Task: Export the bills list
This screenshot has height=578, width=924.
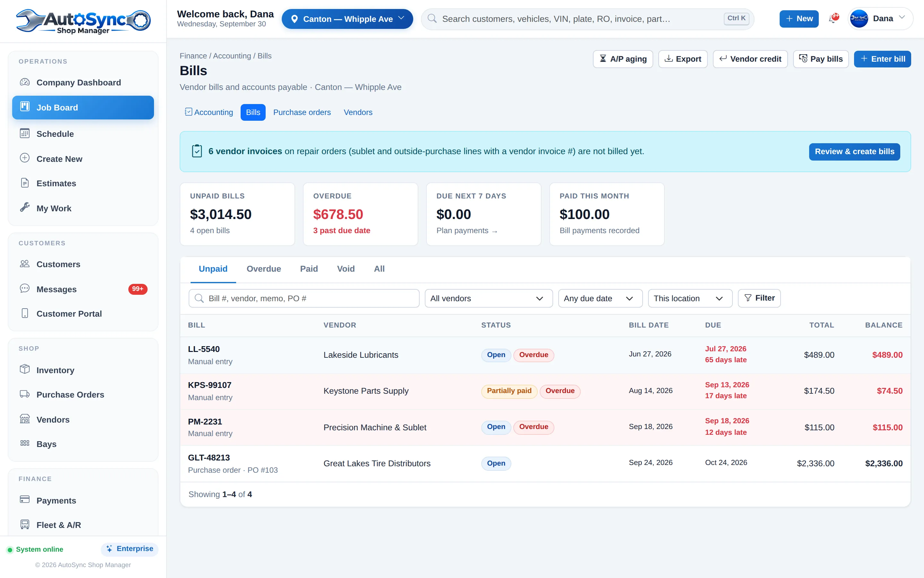Action: click(x=683, y=59)
